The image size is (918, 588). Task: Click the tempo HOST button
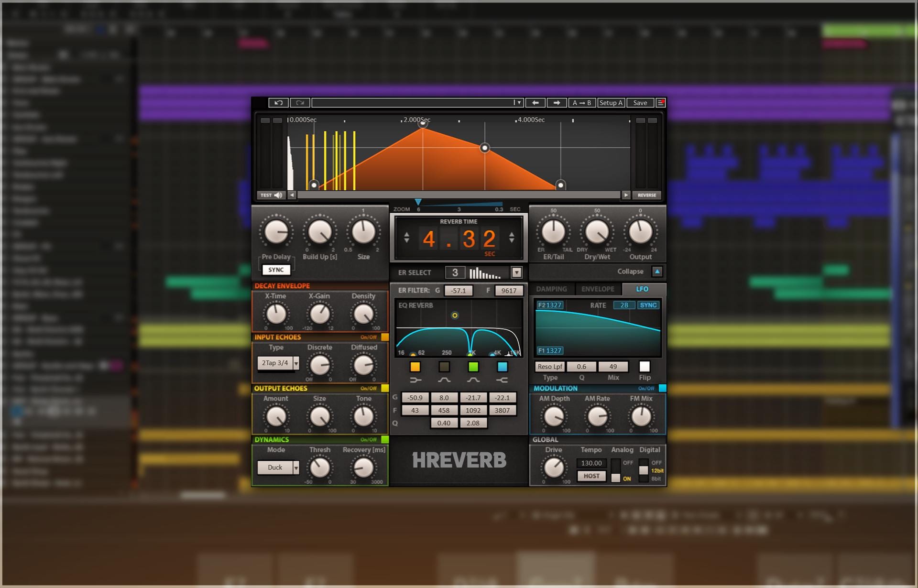591,476
